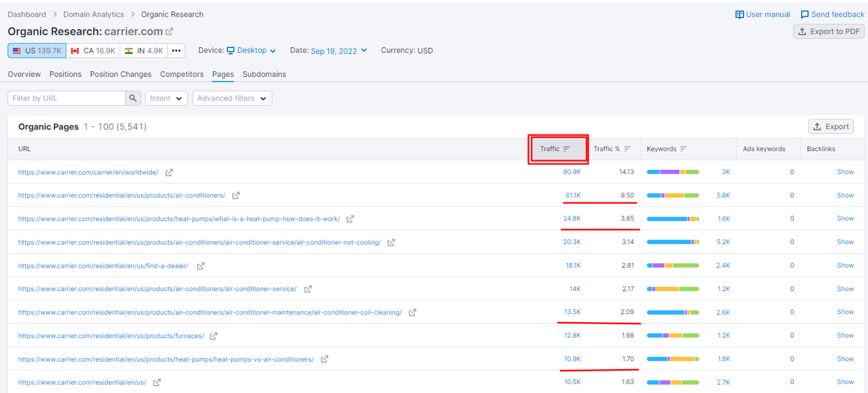Switch to the Subdomains tab
Viewport: 868px width, 393px height.
tap(264, 74)
